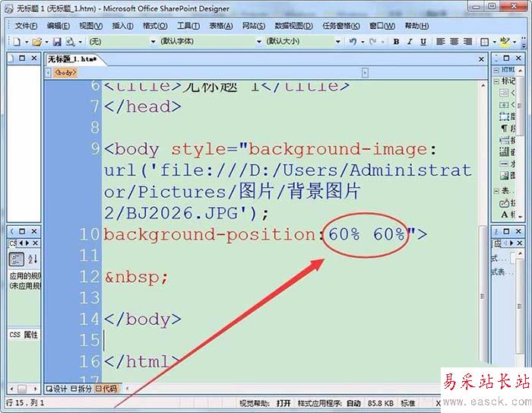Click the image toolbox item

tap(507, 176)
